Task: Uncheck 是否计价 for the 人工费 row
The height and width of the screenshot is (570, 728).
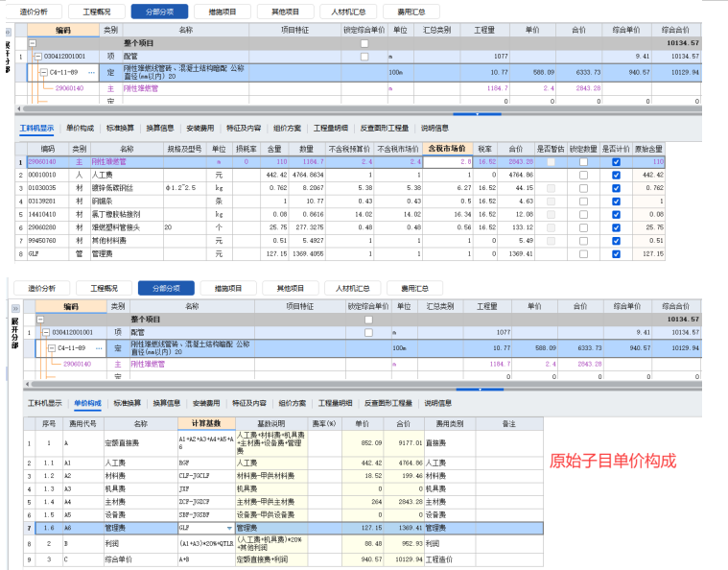Action: [615, 175]
